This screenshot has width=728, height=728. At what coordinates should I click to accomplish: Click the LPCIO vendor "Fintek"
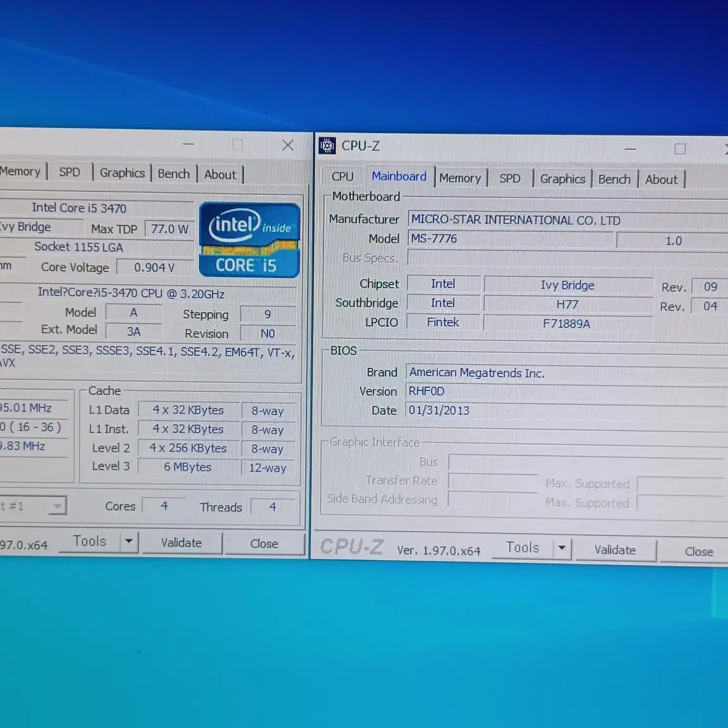tap(443, 322)
